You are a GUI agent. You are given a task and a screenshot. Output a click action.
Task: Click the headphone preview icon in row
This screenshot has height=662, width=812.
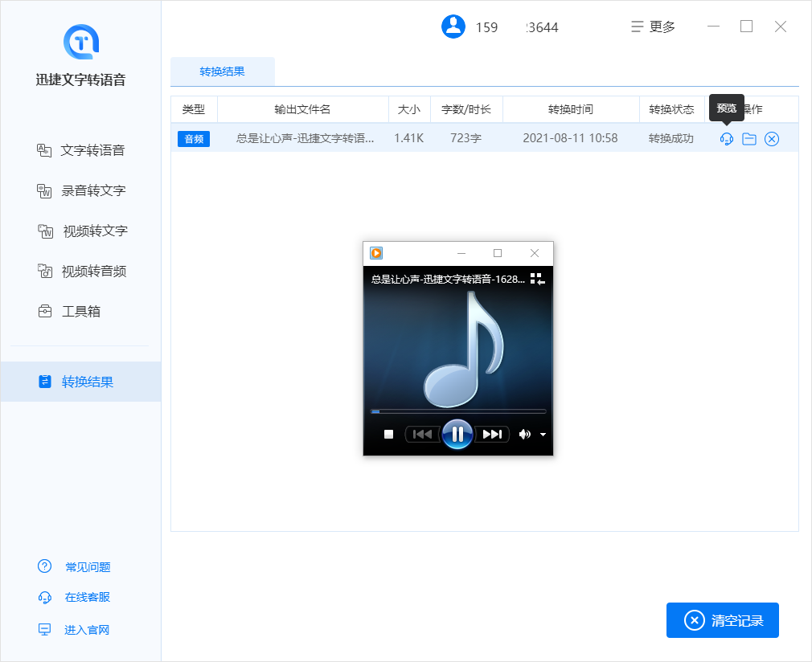point(727,139)
